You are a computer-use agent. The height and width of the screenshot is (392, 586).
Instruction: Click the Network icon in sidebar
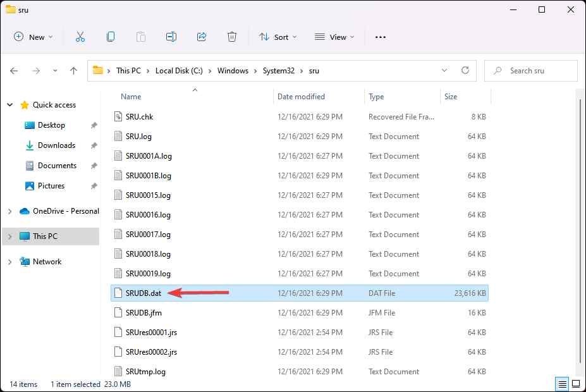25,262
